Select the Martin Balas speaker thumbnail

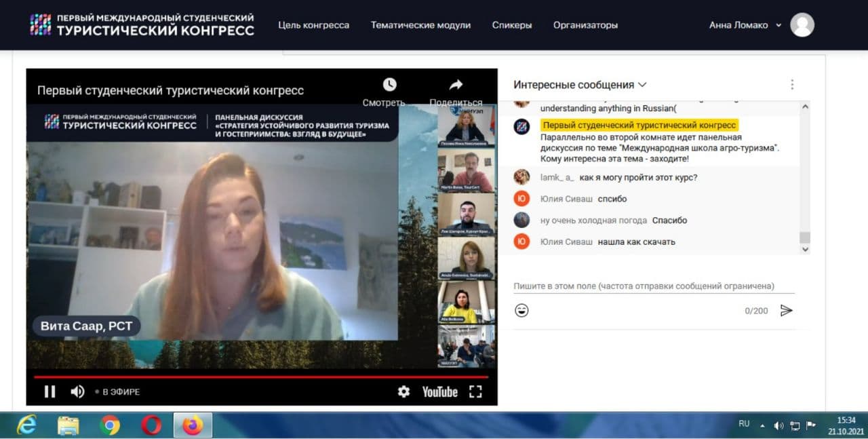click(466, 170)
